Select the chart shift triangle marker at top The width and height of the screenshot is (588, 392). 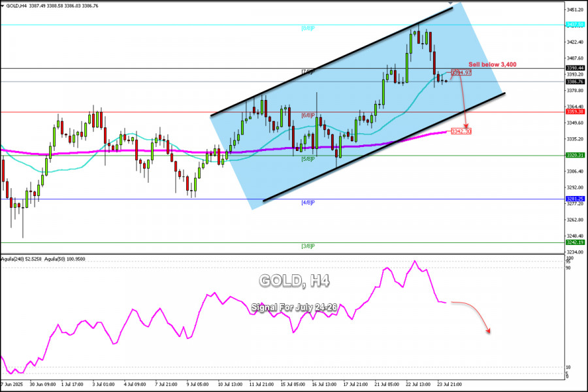click(450, 3)
